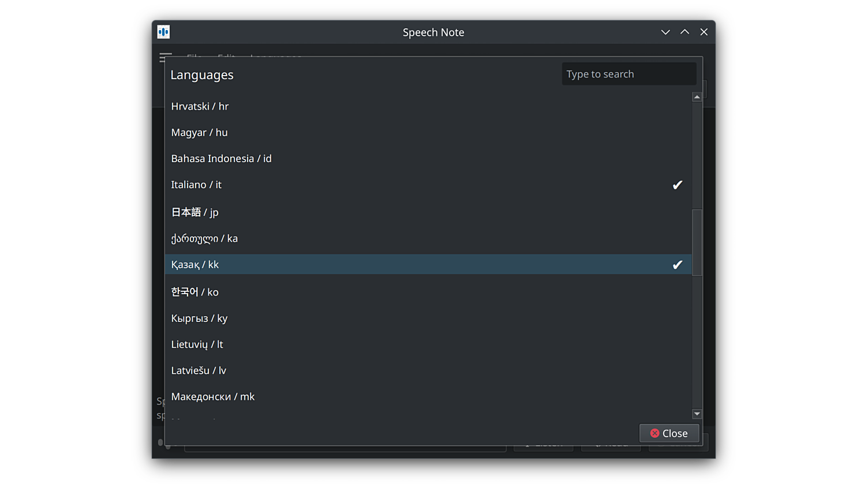
Task: Open the hamburger navigation menu
Action: [x=166, y=58]
